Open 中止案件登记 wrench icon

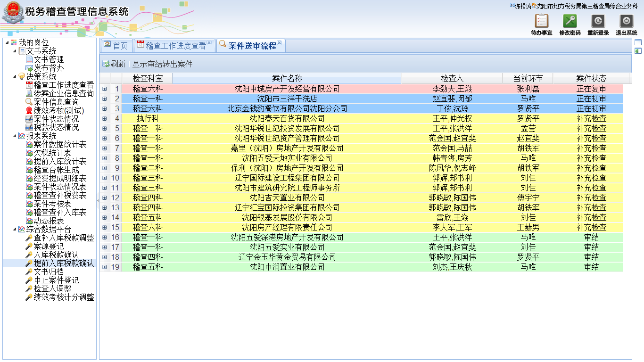click(x=29, y=280)
